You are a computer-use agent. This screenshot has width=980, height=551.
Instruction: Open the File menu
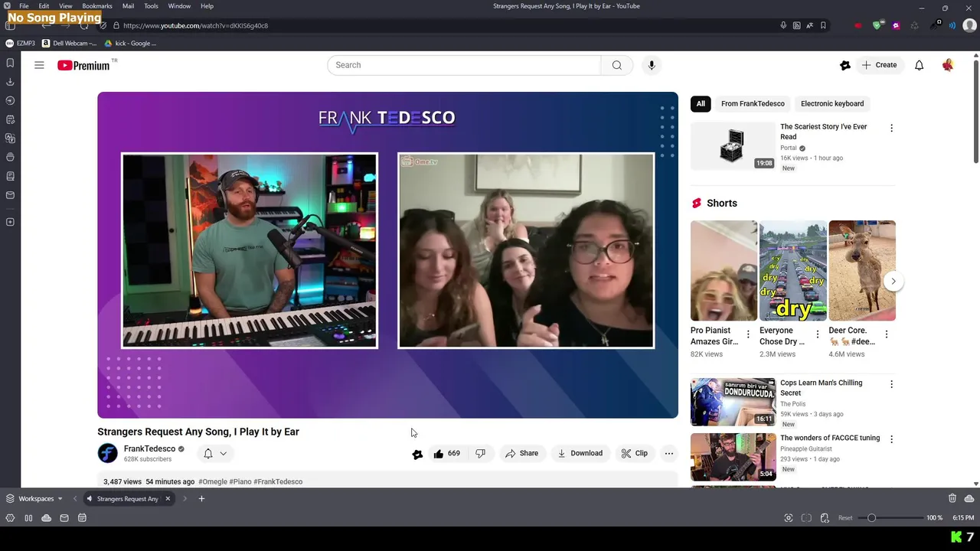pos(24,6)
